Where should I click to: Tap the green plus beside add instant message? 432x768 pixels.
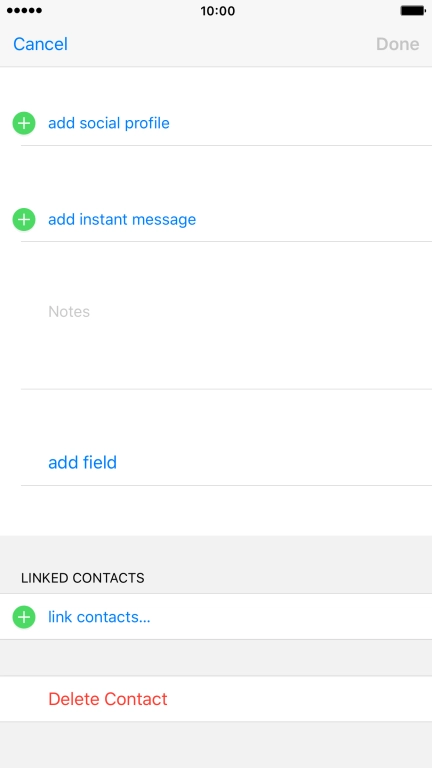[x=24, y=219]
